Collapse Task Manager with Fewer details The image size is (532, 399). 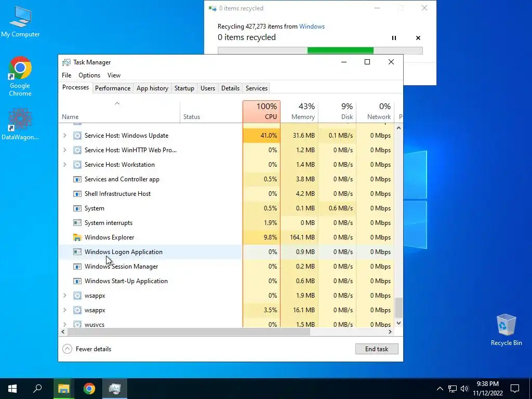pyautogui.click(x=87, y=349)
